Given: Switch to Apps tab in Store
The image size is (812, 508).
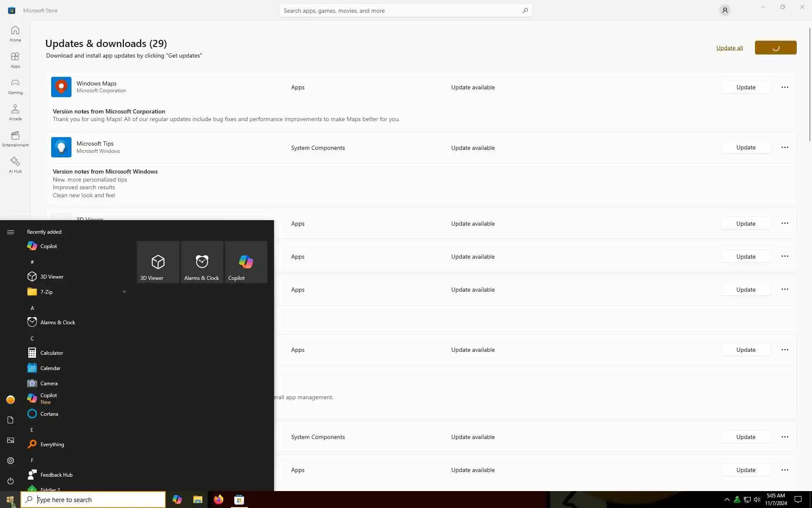Looking at the screenshot, I should pos(15,60).
